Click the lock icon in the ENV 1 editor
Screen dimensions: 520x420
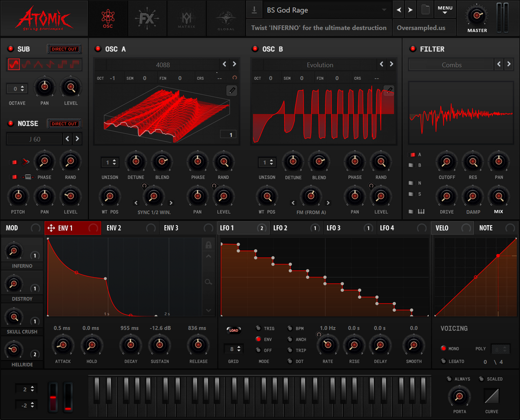208,245
